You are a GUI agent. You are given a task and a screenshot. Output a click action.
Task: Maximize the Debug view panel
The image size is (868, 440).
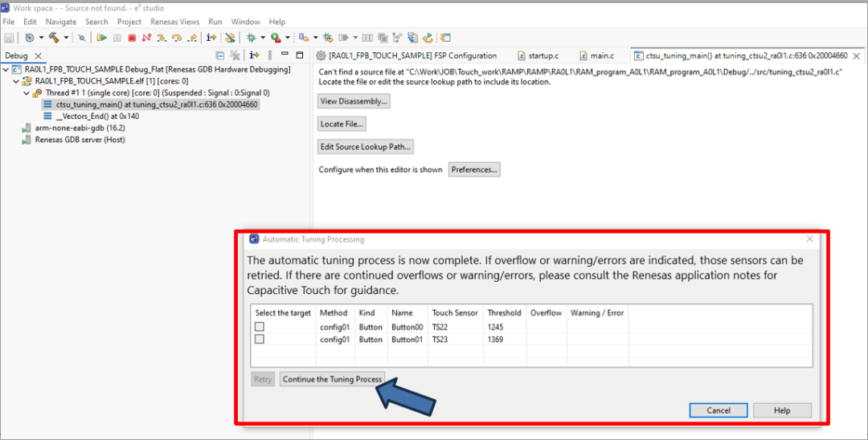(x=300, y=55)
